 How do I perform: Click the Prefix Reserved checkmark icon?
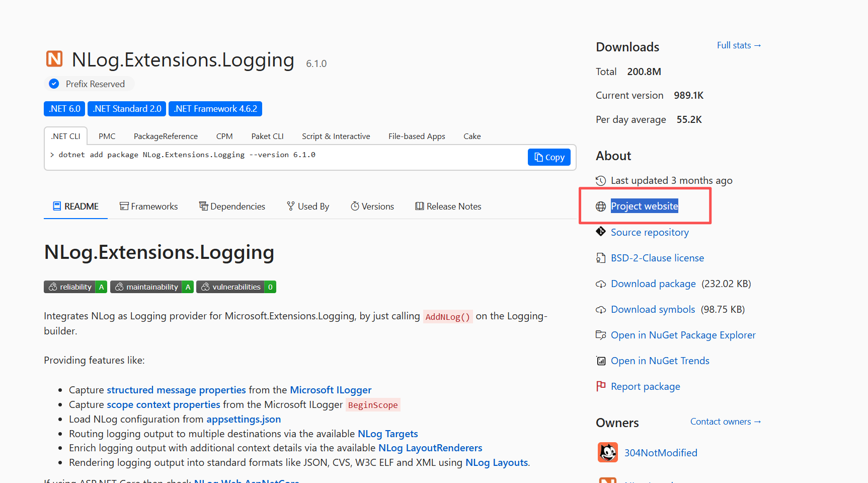(54, 84)
